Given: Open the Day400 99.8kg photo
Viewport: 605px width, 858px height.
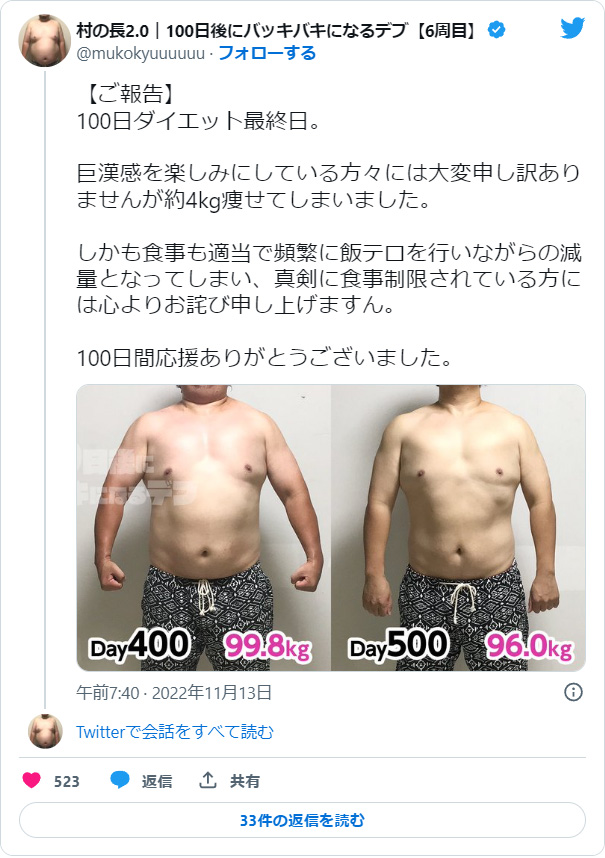Looking at the screenshot, I should click(x=203, y=528).
